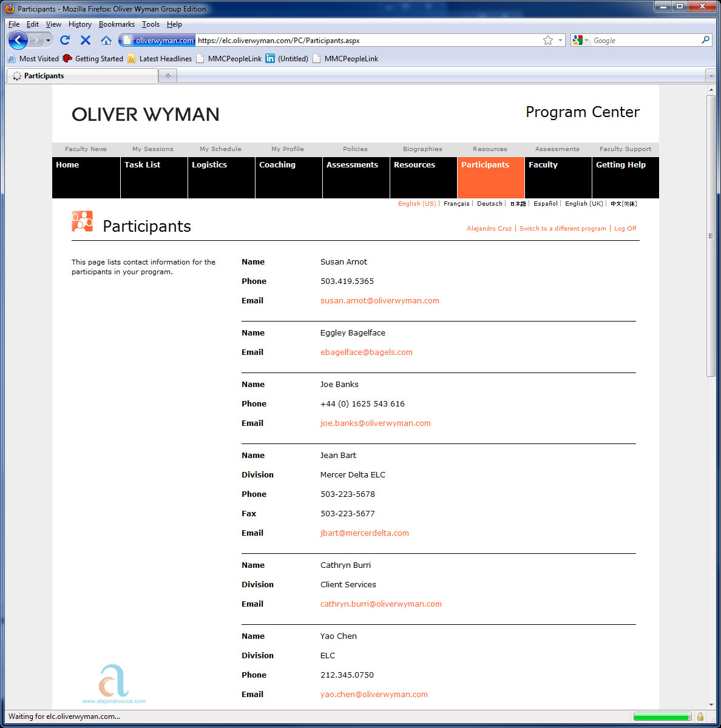Reload the page with the refresh icon
This screenshot has width=721, height=728.
pos(65,40)
